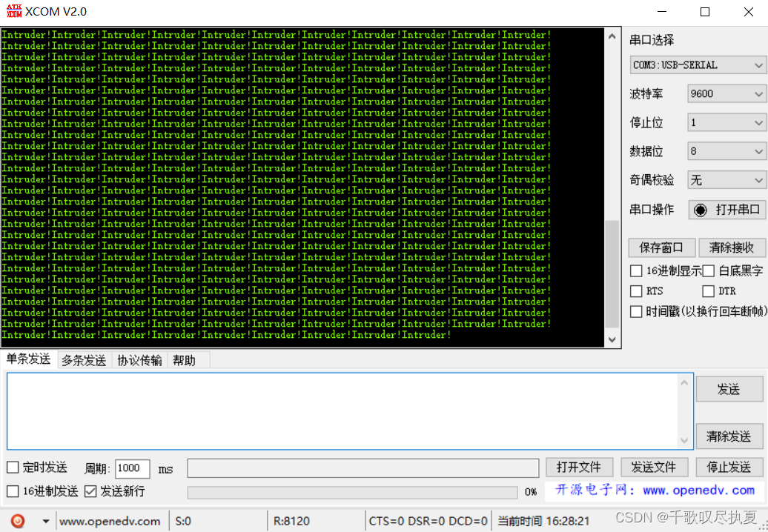The image size is (768, 532).
Task: Click the send box scroll down arrow
Action: (684, 440)
